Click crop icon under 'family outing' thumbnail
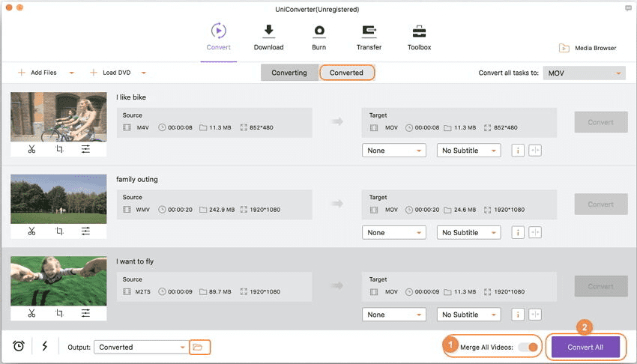 click(x=59, y=231)
